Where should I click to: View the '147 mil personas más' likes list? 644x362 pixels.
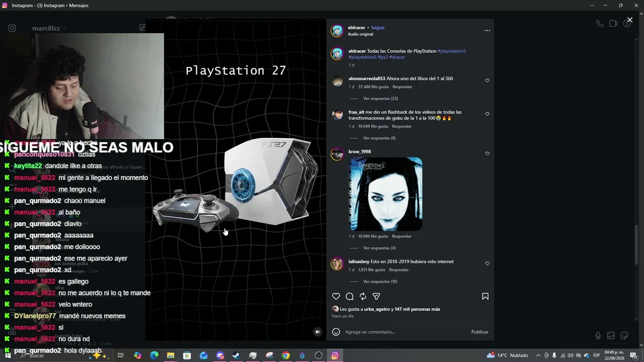[418, 309]
